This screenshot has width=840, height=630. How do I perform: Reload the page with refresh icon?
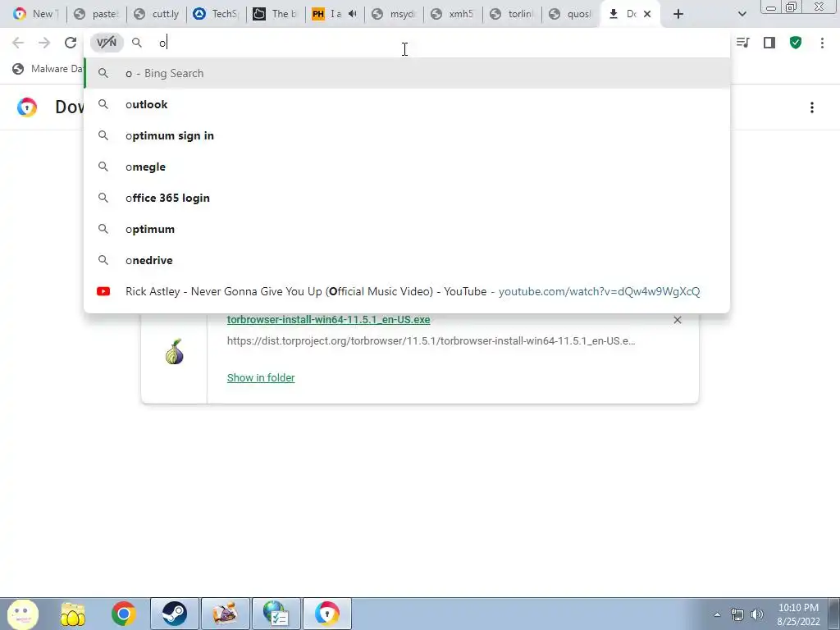click(x=71, y=43)
